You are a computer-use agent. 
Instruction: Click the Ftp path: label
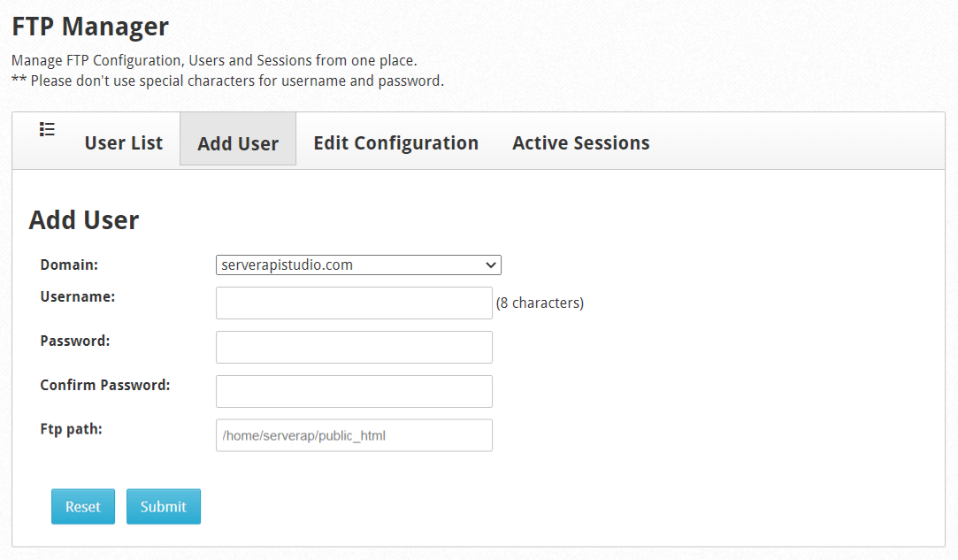click(72, 429)
